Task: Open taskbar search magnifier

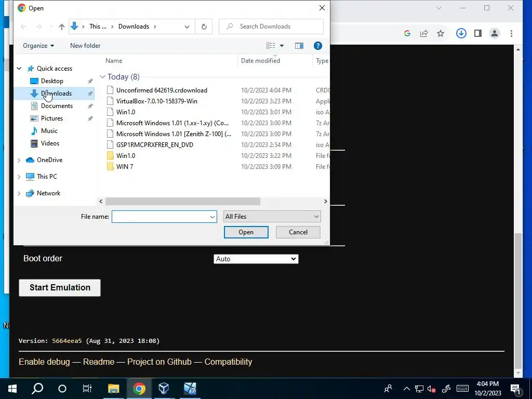Action: [37, 389]
